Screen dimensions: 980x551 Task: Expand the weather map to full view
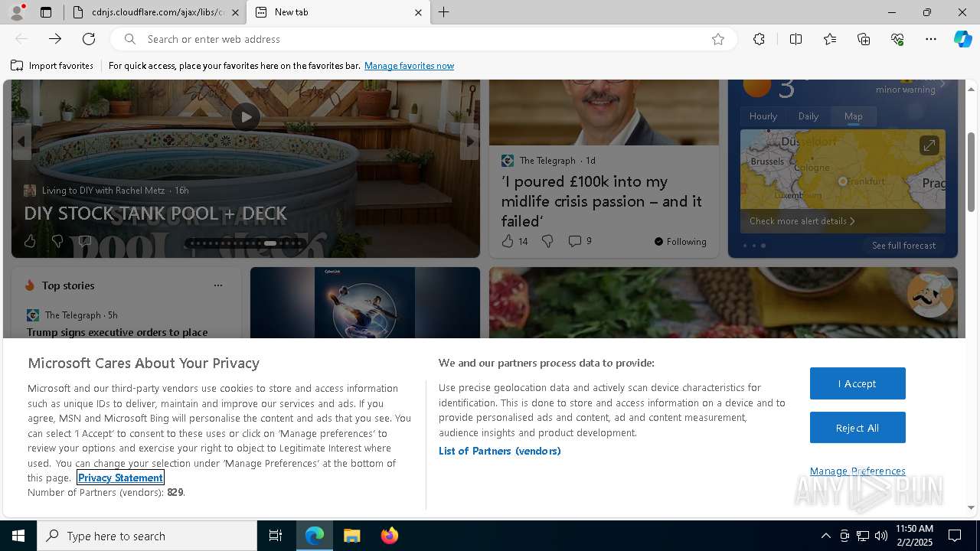pyautogui.click(x=929, y=145)
